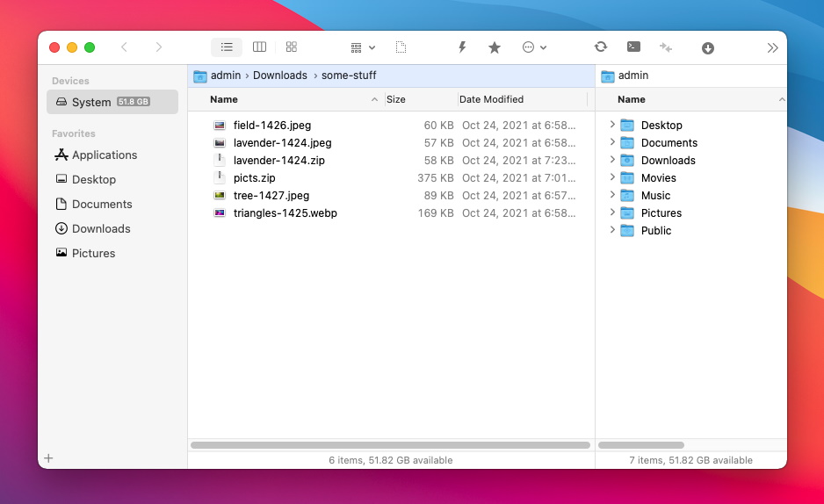Select the System device in sidebar
Image resolution: width=824 pixels, height=504 pixels.
pos(112,102)
